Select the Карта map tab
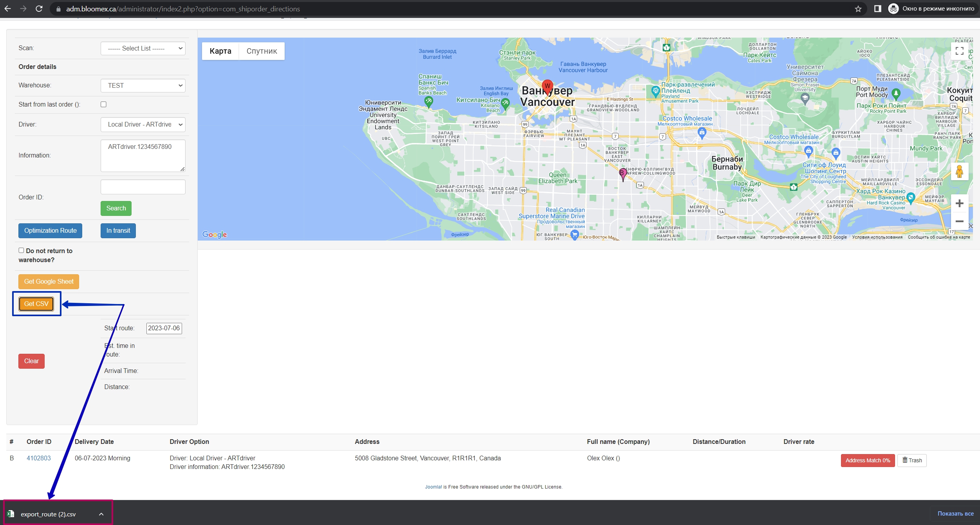980x525 pixels. pos(220,51)
